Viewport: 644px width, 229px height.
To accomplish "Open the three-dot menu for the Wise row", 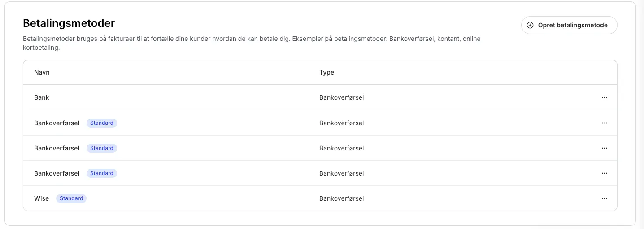I will point(604,198).
